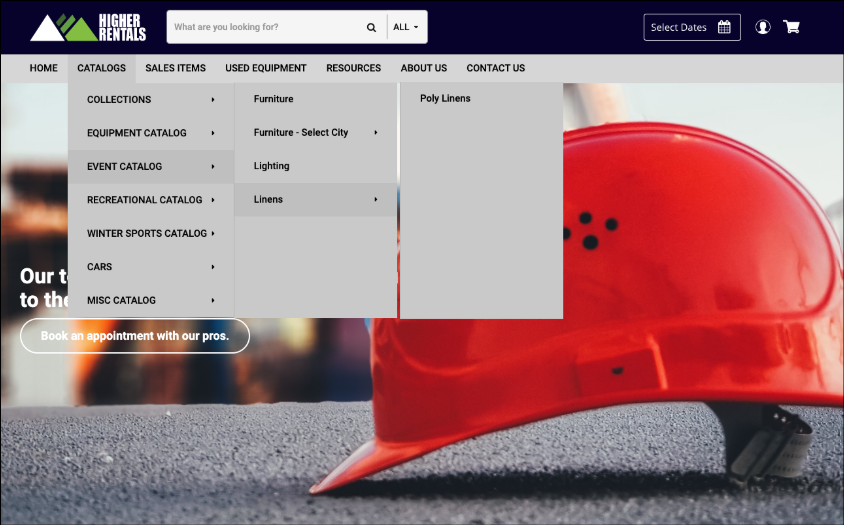Screen dimensions: 844x525
Task: Click Book an appointment with our pros
Action: 135,336
